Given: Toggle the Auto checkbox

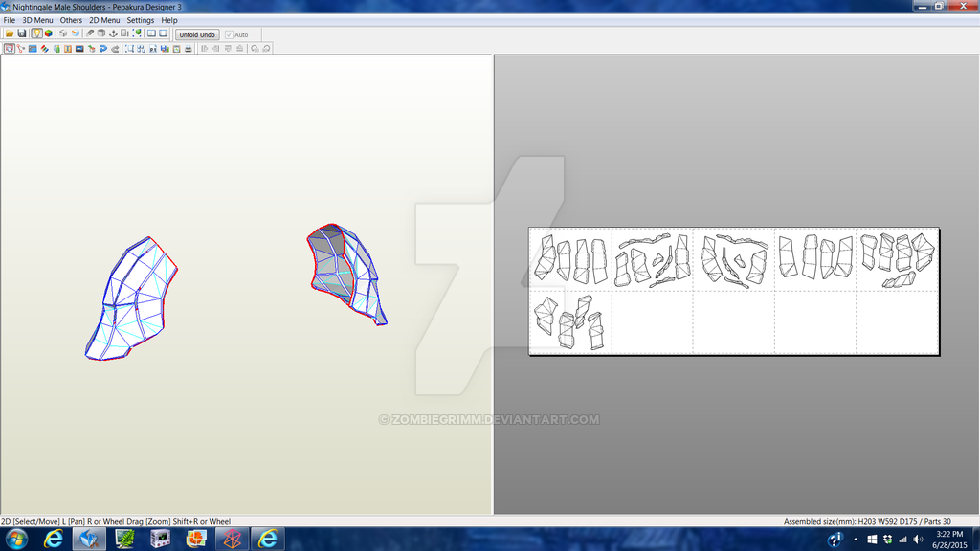Looking at the screenshot, I should pyautogui.click(x=229, y=35).
